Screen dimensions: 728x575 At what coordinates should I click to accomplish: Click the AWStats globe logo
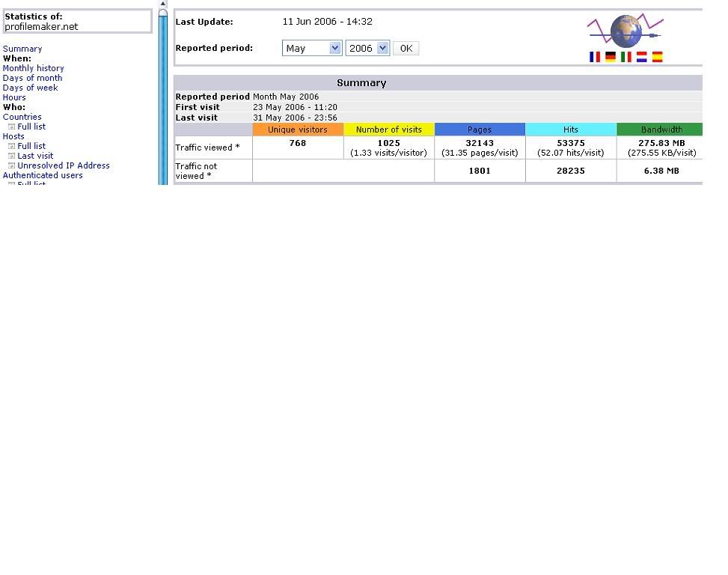tap(625, 31)
